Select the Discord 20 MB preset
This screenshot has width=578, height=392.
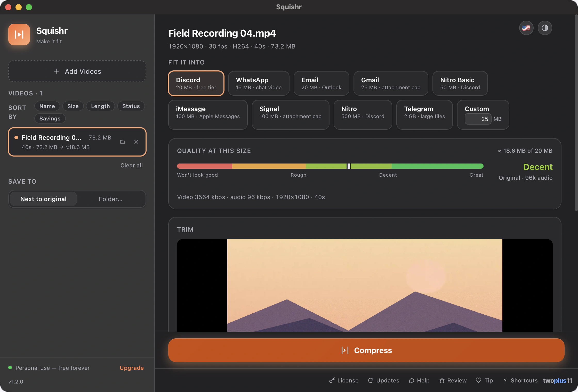pyautogui.click(x=196, y=83)
